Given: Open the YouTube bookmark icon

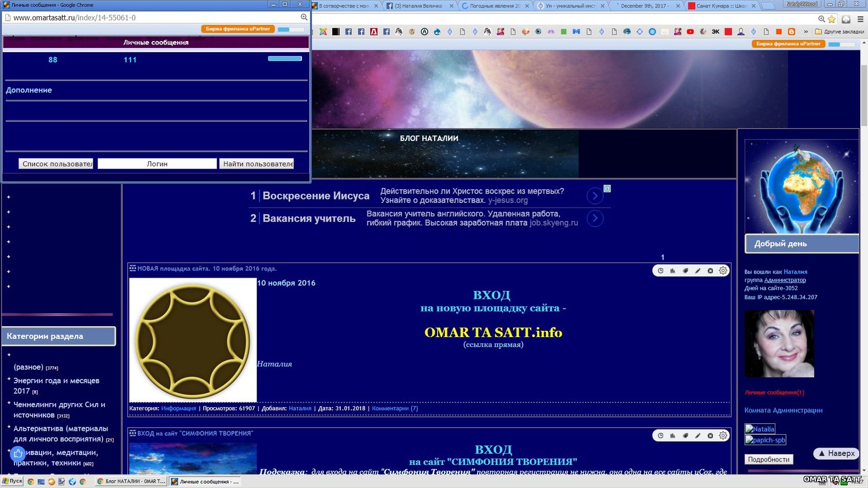Looking at the screenshot, I should 690,32.
